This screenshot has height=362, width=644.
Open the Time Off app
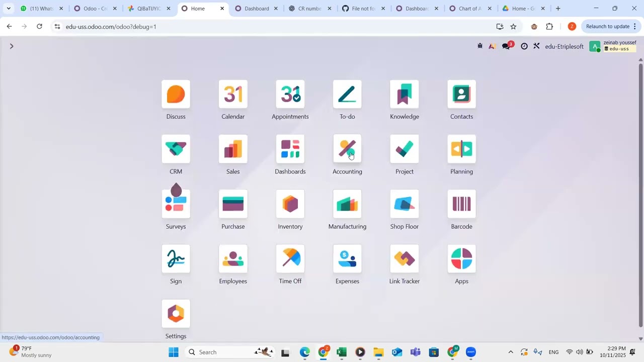pos(290,259)
